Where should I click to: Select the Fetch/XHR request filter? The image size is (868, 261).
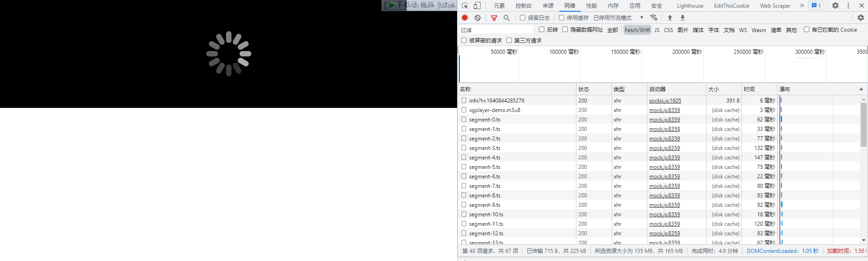pos(637,30)
